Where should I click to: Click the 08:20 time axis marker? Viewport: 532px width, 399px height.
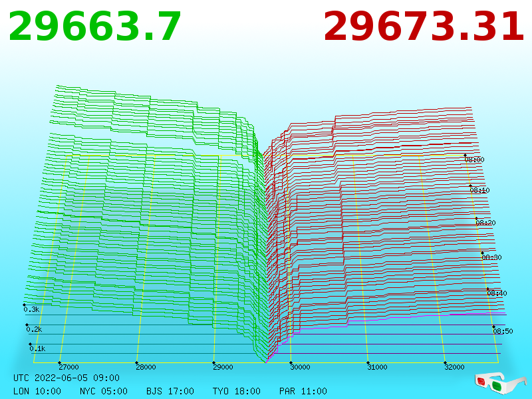(485, 223)
